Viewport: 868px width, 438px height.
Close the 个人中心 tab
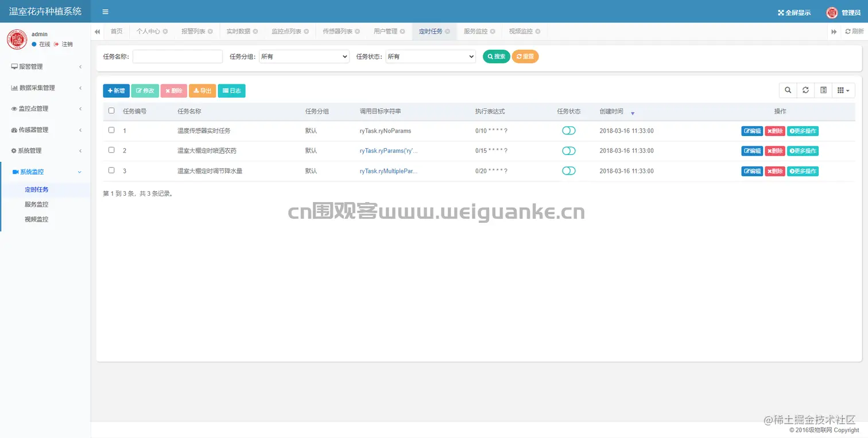pyautogui.click(x=165, y=32)
